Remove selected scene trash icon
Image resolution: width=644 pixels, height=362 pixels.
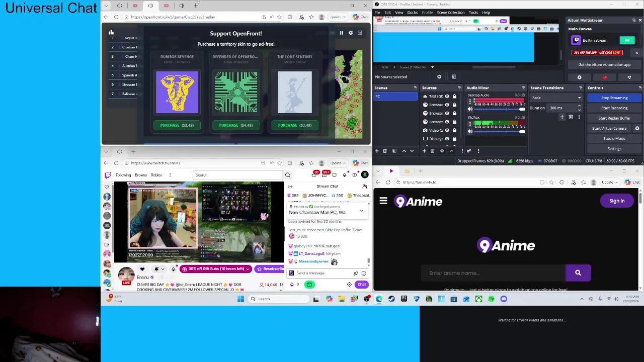[x=385, y=151]
